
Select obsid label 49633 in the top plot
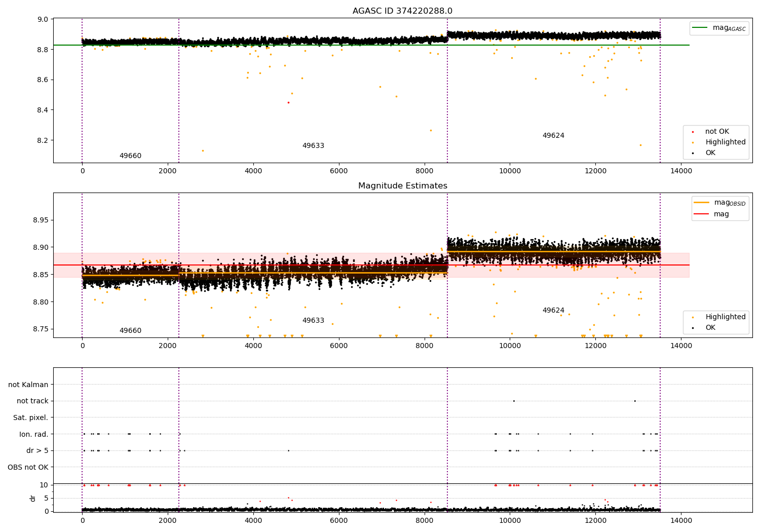[x=313, y=146]
